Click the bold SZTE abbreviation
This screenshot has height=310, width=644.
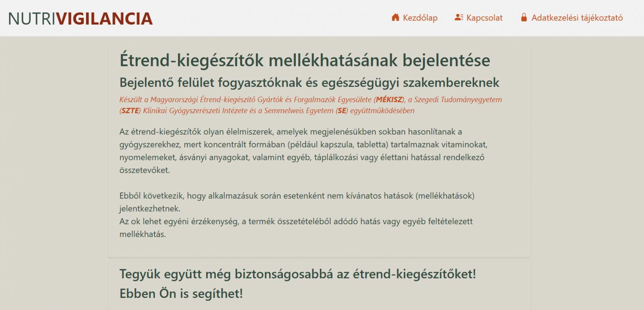[130, 111]
